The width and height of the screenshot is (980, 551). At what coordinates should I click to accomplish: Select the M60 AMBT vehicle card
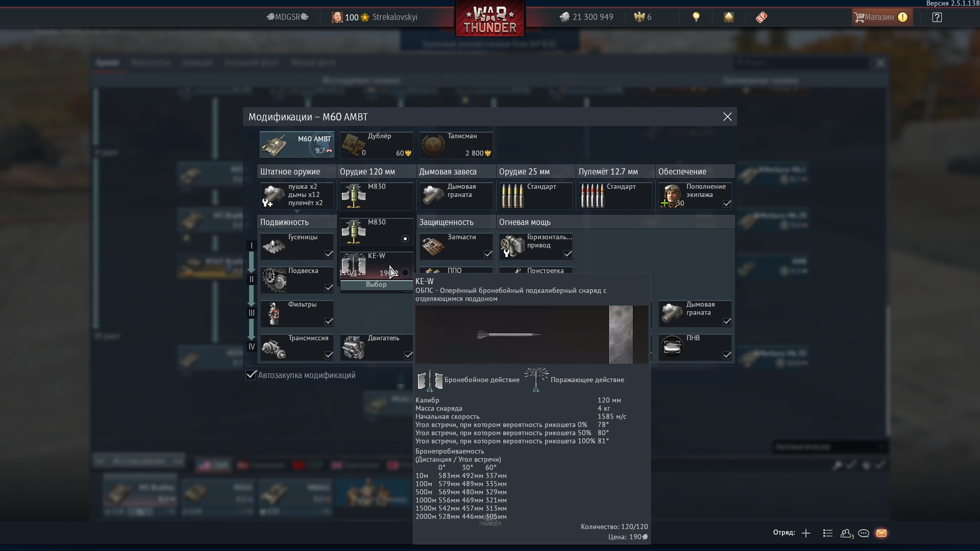pyautogui.click(x=297, y=144)
